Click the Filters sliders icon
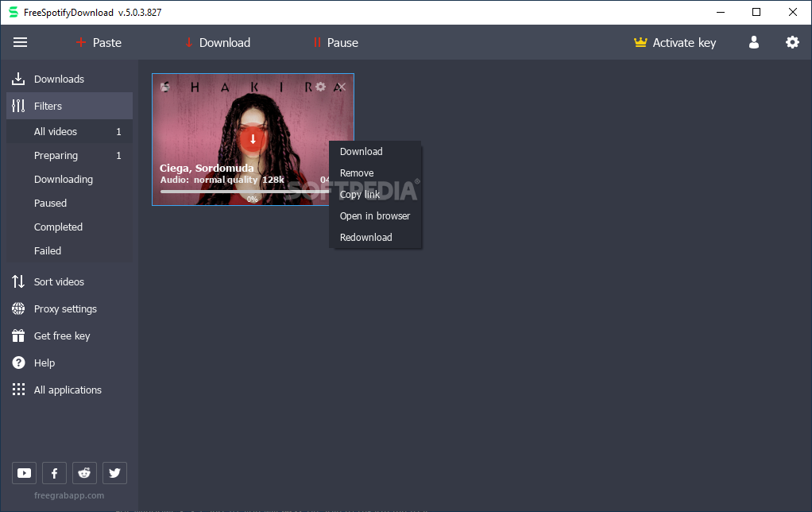The image size is (812, 512). coord(18,106)
